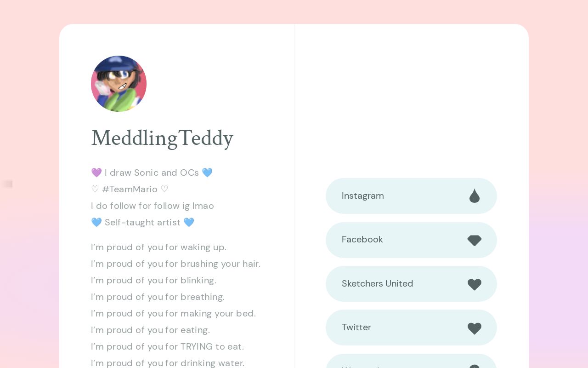Viewport: 588px width, 368px height.
Task: Click the heart outline next to #TeamMario
Action: [x=95, y=189]
